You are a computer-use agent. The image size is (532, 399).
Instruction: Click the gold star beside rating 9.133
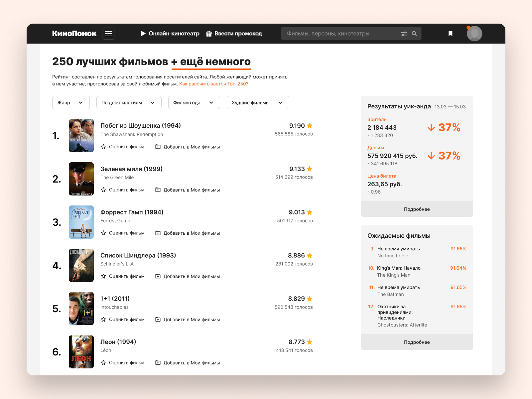310,169
